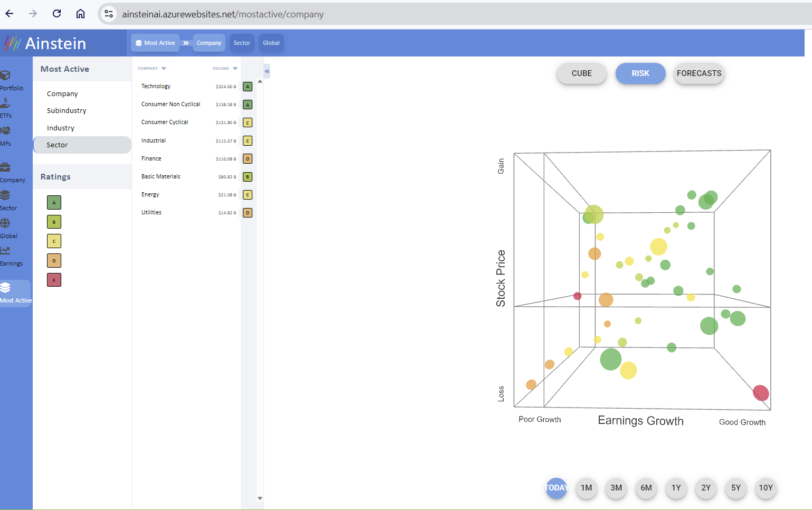Open the MFs sidebar icon
812x510 pixels.
click(5, 131)
